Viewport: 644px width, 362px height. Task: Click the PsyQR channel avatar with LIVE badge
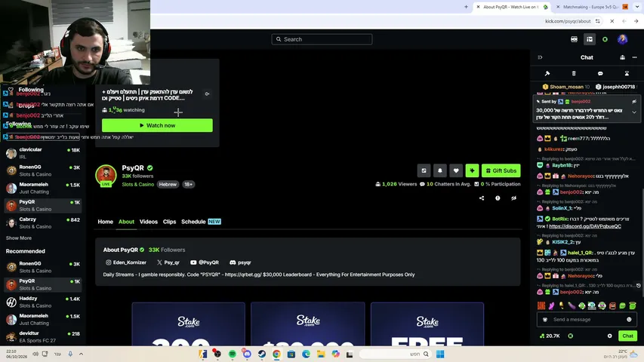tap(106, 176)
